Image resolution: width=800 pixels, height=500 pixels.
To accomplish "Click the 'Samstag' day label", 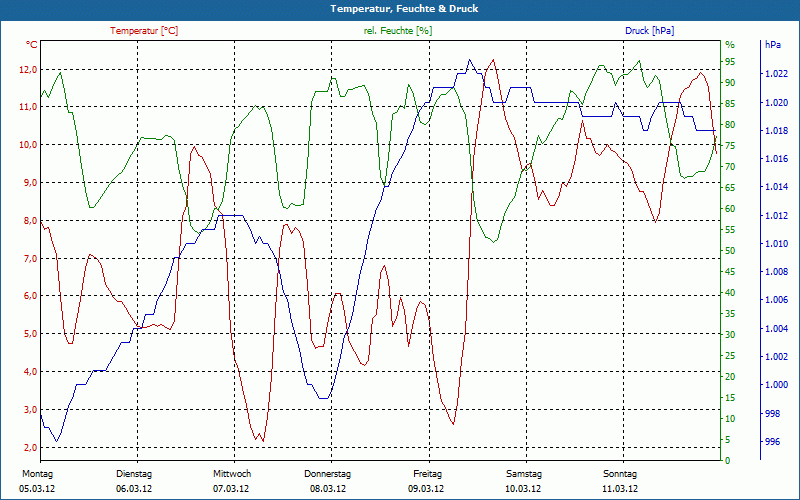I will tap(523, 474).
